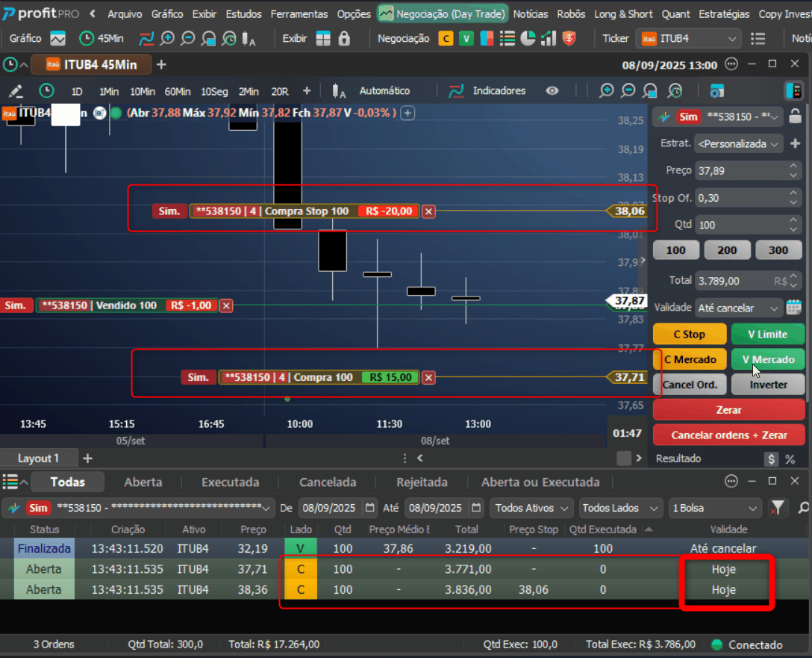Click the orange C buy icon in Negociação toolbar
Image resolution: width=812 pixels, height=658 pixels.
pos(446,38)
